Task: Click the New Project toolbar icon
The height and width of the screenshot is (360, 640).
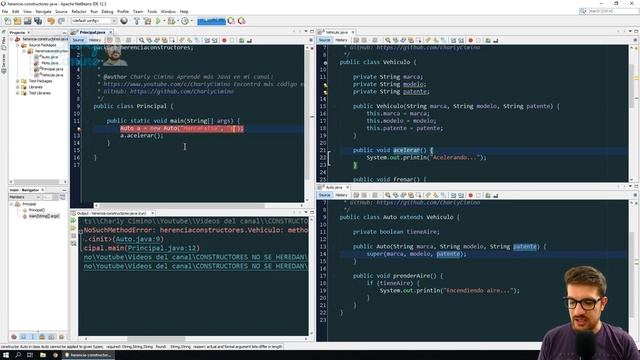Action: coord(17,21)
